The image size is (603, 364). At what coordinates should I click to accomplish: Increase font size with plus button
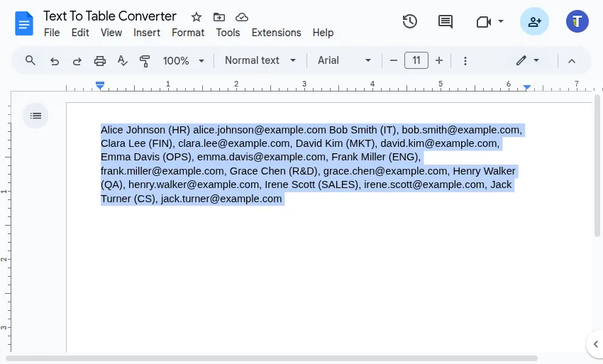point(439,61)
